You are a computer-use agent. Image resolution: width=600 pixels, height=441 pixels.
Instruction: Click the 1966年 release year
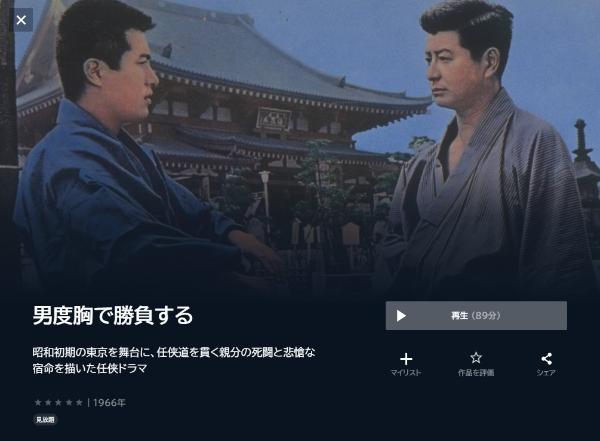[x=109, y=403]
